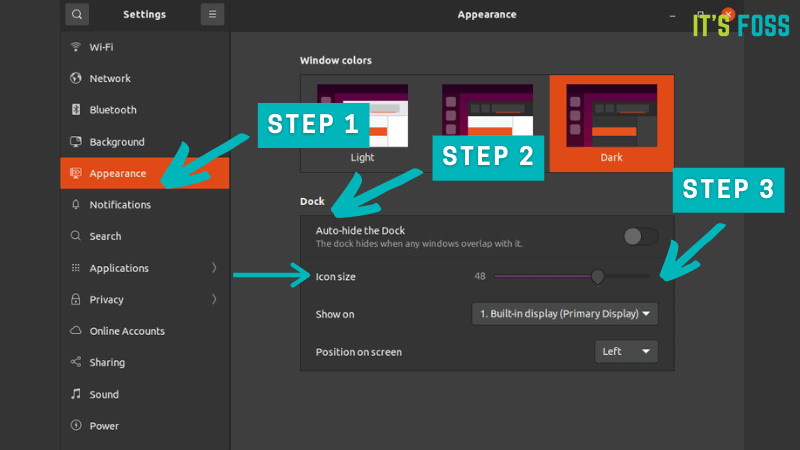Click the Icon size slider handle

[x=598, y=276]
